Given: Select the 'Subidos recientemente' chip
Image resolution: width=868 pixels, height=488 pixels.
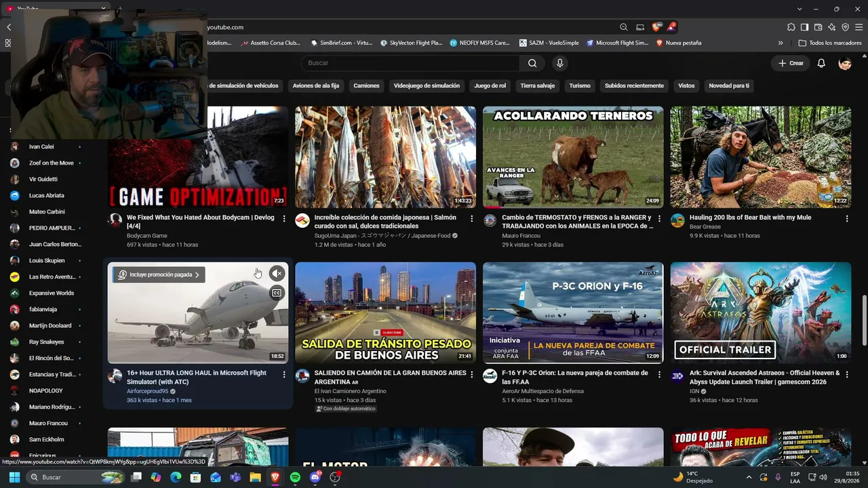Looking at the screenshot, I should (635, 85).
